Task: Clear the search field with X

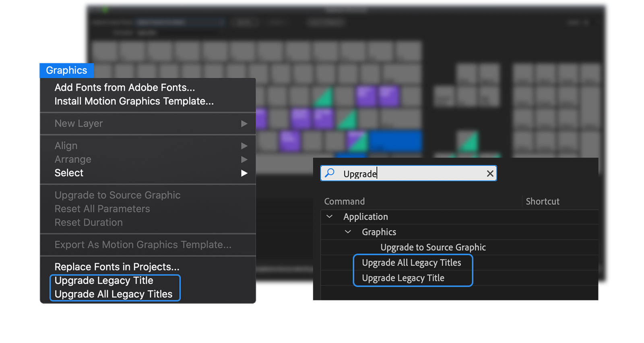Action: (x=490, y=174)
